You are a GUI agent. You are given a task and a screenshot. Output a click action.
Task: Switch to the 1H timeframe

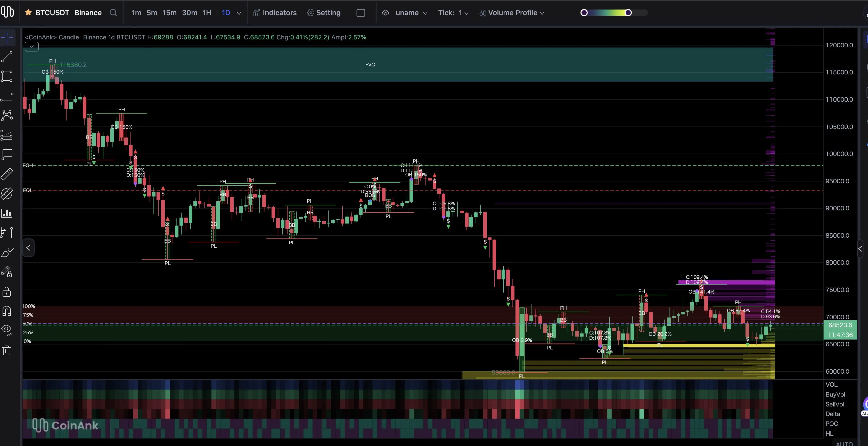coord(207,13)
